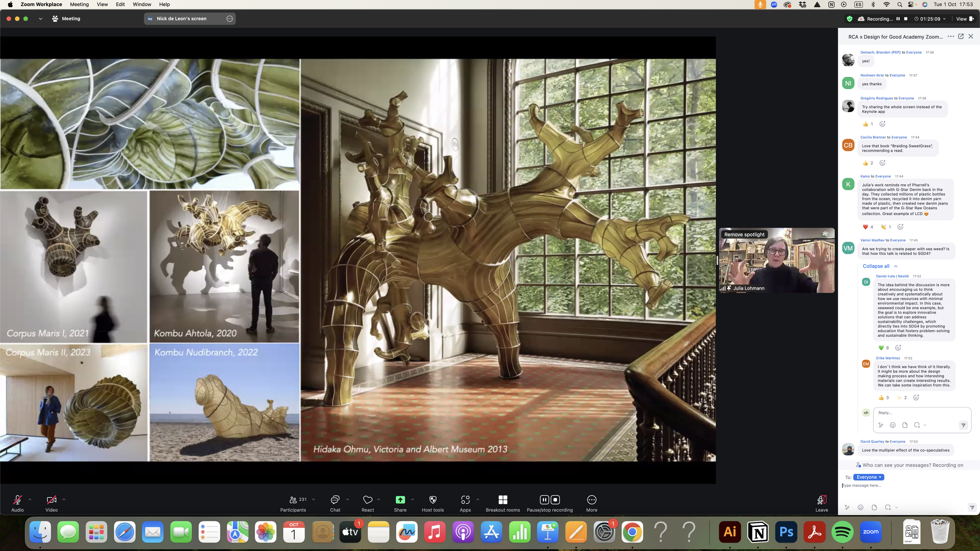This screenshot has height=551, width=980.
Task: Open the Help menu
Action: pyautogui.click(x=164, y=4)
